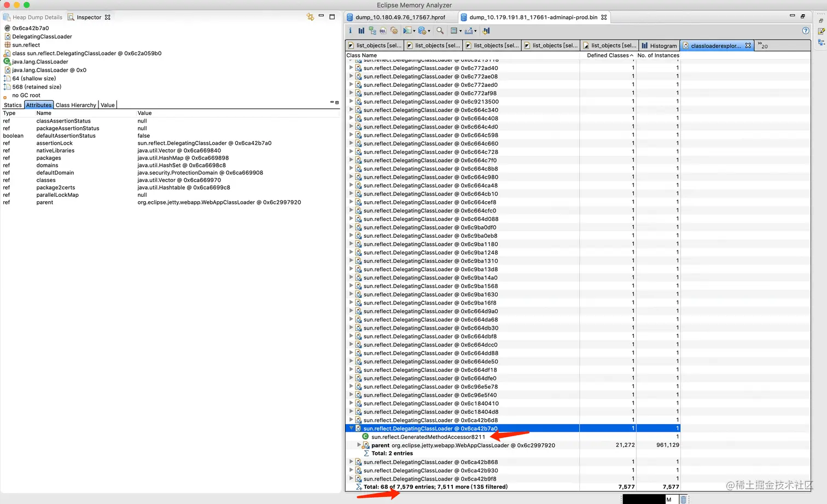This screenshot has height=504, width=827.
Task: Click the Compare to another heap dump icon
Action: [x=486, y=31]
